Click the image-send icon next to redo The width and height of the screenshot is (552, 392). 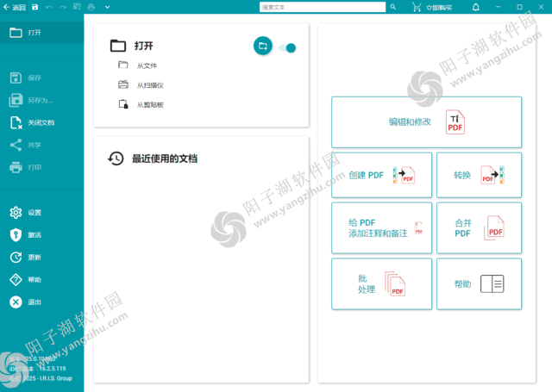[77, 7]
